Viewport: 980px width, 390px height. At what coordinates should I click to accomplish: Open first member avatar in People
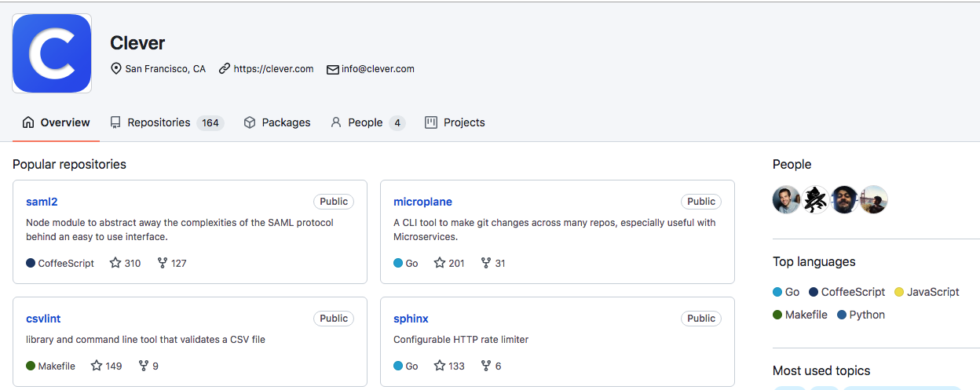click(786, 199)
